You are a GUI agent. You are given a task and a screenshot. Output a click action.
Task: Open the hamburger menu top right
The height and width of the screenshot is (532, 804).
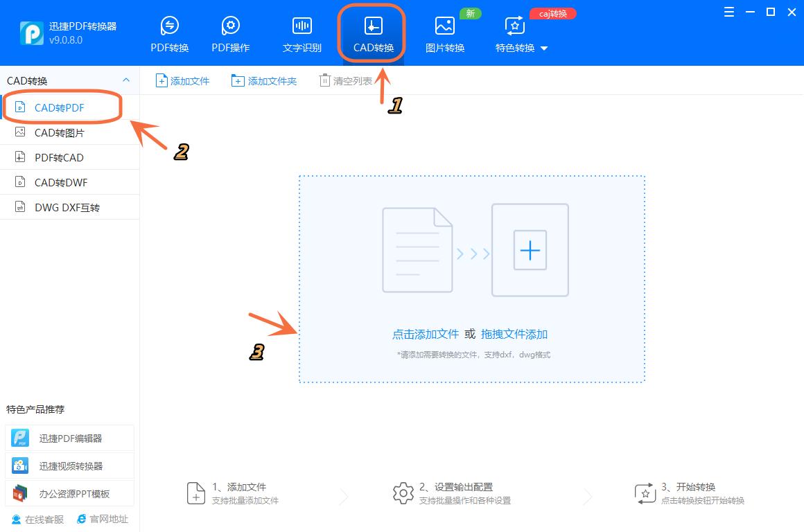[x=728, y=12]
